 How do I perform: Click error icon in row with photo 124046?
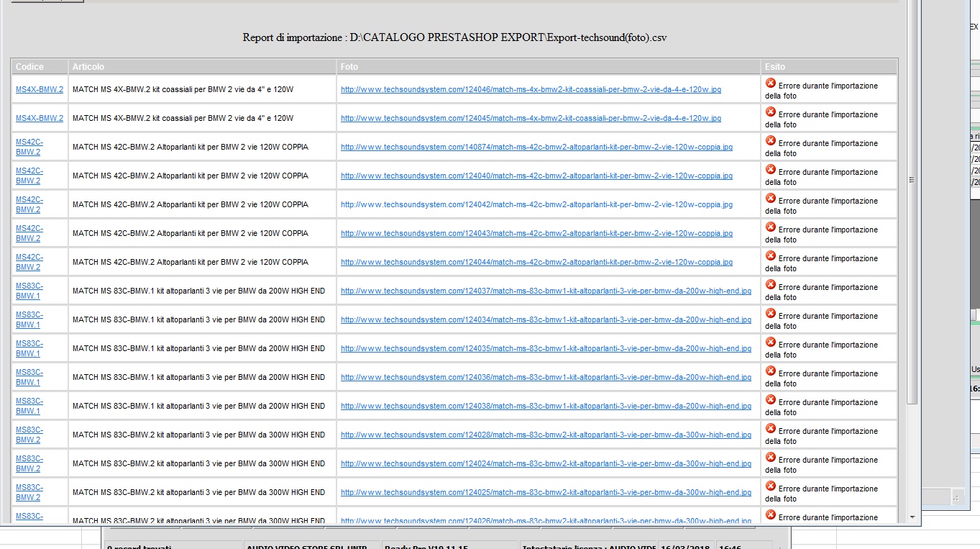tap(771, 83)
